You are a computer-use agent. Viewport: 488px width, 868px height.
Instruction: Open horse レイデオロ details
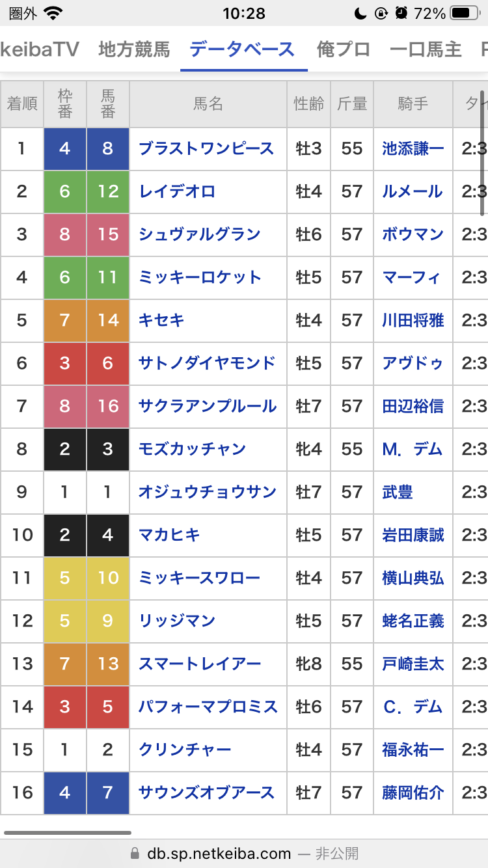pos(177,192)
